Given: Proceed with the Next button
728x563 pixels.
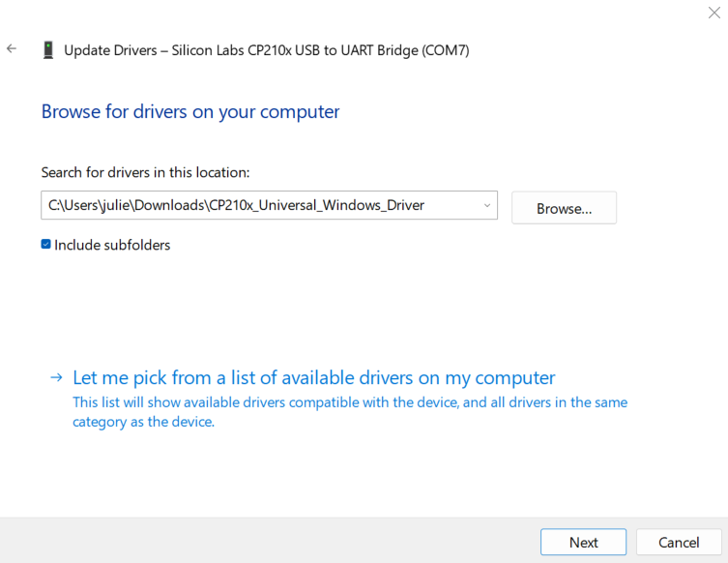Looking at the screenshot, I should 583,542.
